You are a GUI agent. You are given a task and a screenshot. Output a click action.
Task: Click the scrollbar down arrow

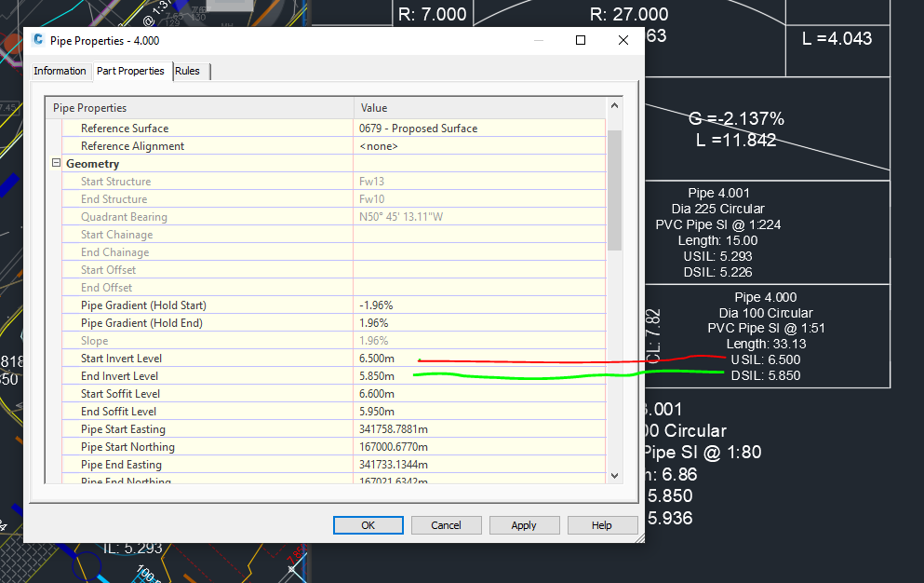614,475
